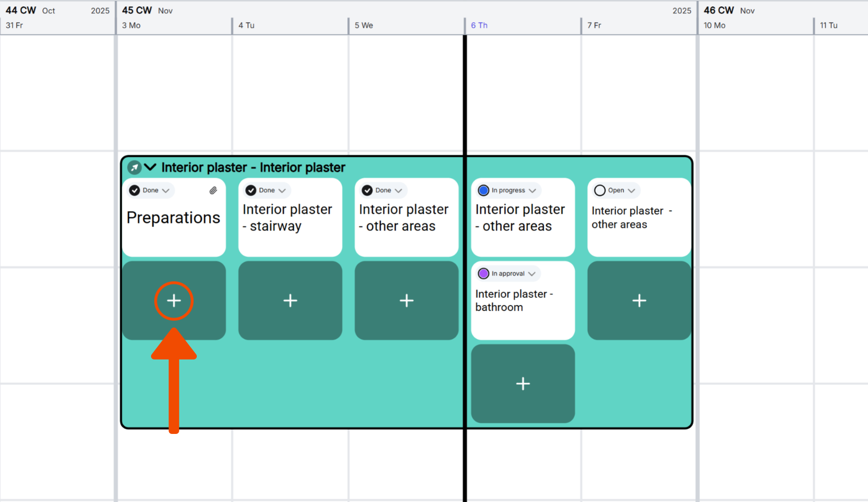Open the In progress status dropdown
The image size is (868, 502).
point(532,190)
